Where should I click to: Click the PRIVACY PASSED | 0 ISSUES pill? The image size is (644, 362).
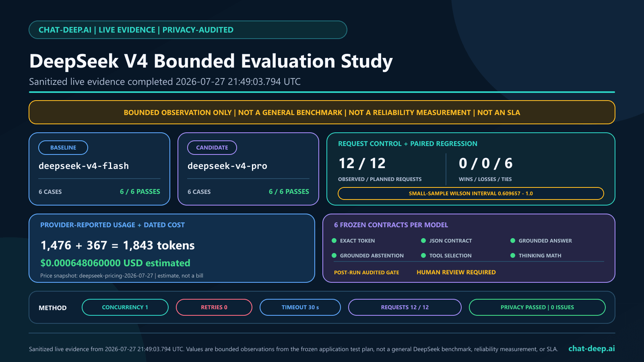pyautogui.click(x=537, y=307)
